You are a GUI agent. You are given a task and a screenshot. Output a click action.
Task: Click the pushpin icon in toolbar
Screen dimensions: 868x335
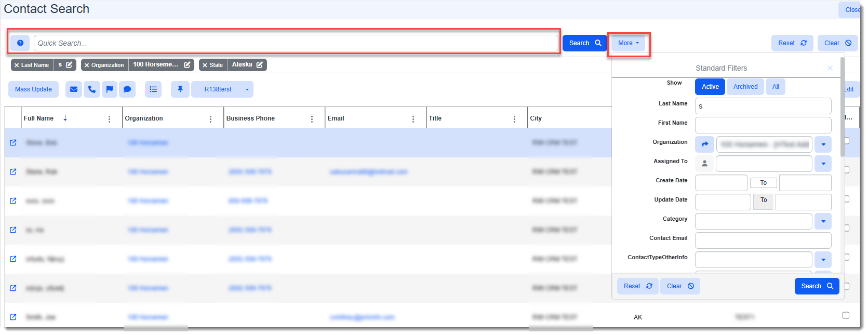click(x=180, y=89)
